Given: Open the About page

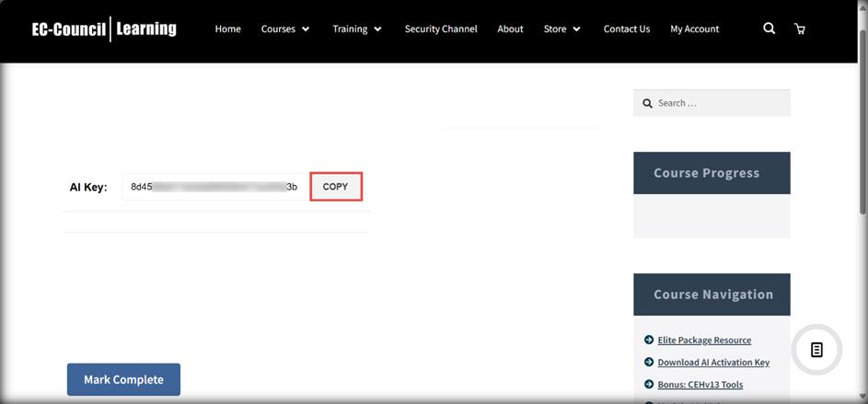Looking at the screenshot, I should (x=510, y=29).
